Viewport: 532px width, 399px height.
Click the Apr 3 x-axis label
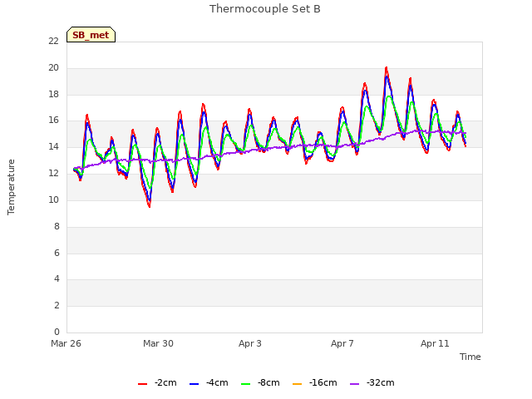250,343
